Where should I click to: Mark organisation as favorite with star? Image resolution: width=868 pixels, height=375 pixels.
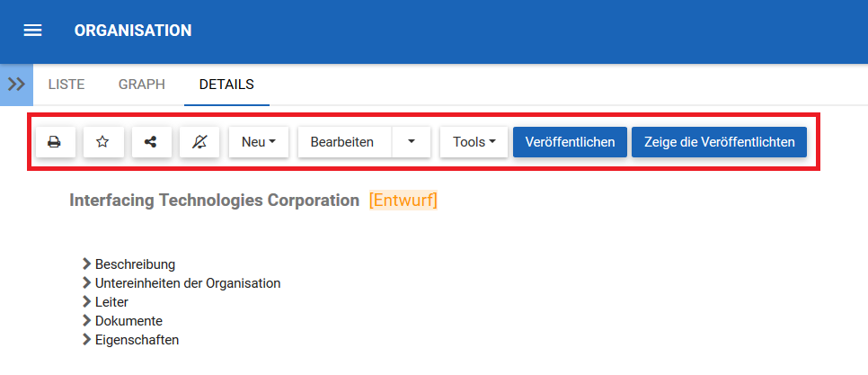tap(103, 142)
